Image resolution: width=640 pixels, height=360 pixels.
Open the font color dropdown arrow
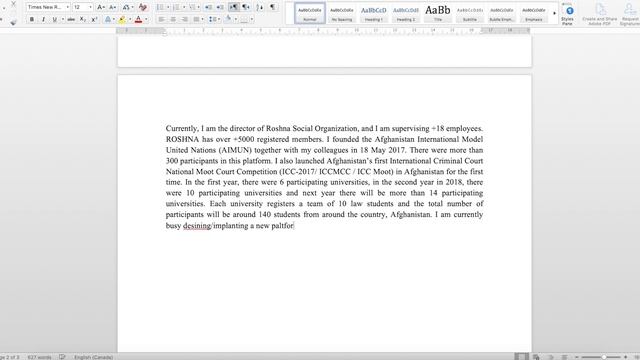(x=146, y=20)
